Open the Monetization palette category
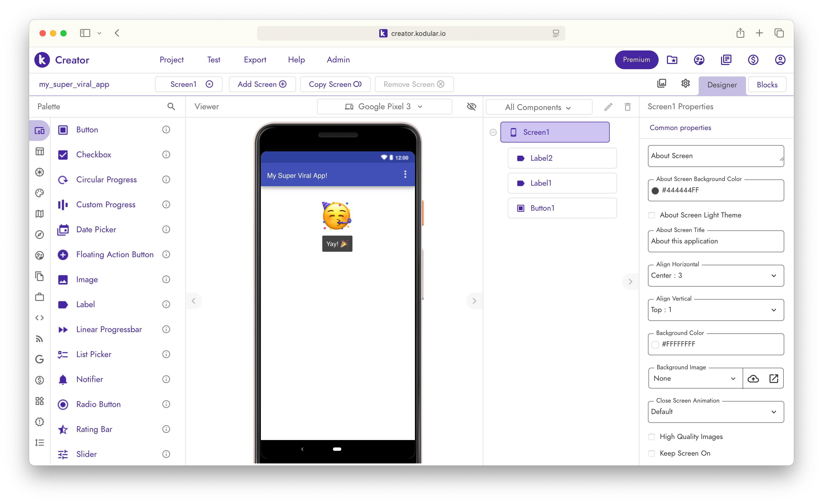Viewport: 823px width, 504px height. (x=40, y=380)
